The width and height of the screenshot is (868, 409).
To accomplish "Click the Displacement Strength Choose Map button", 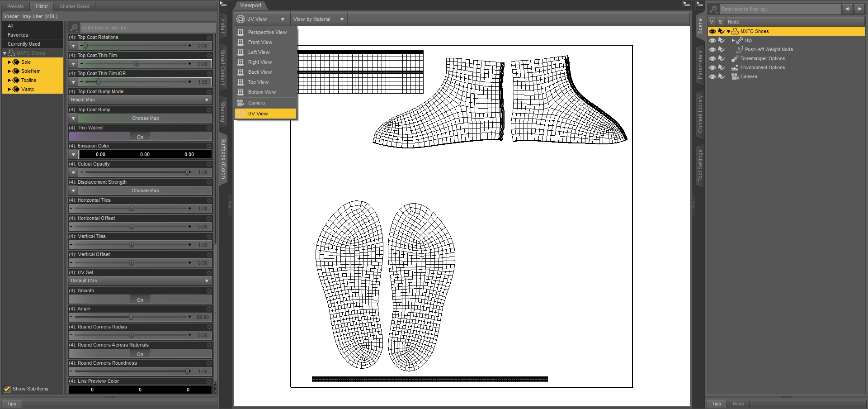I will click(x=145, y=190).
